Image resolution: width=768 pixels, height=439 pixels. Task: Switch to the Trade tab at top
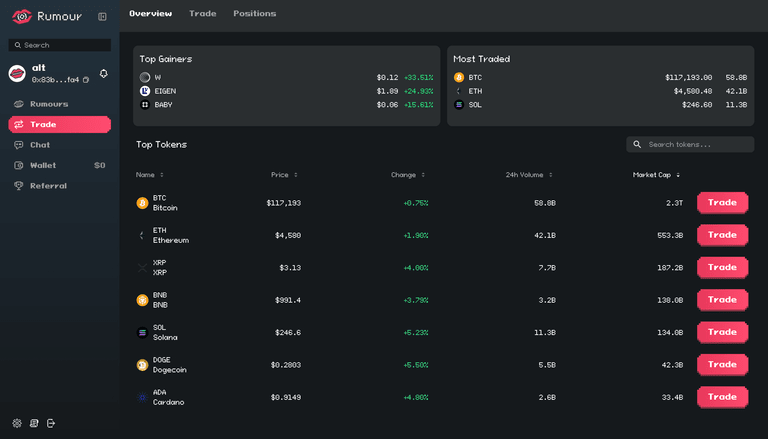click(202, 14)
